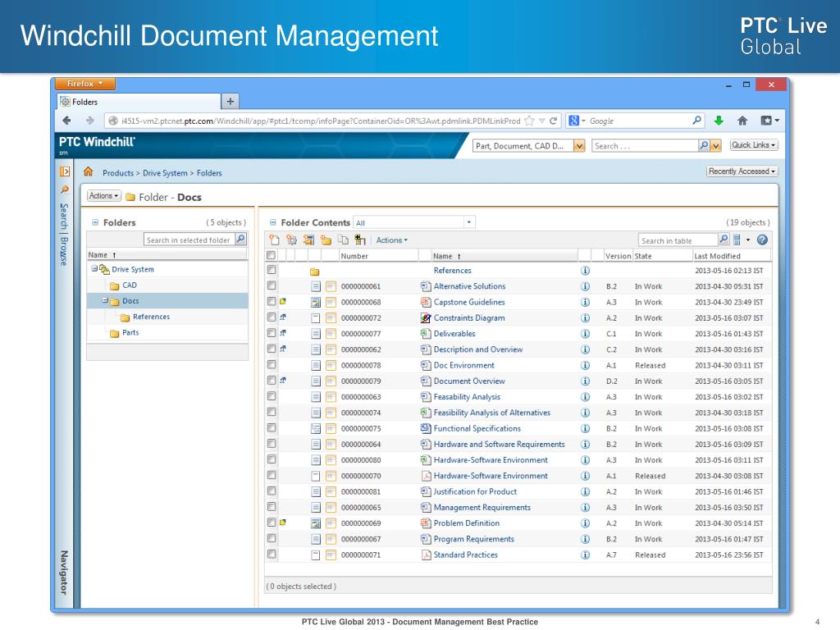
Task: Check the box for Capstone Guidelines row
Action: pyautogui.click(x=272, y=302)
